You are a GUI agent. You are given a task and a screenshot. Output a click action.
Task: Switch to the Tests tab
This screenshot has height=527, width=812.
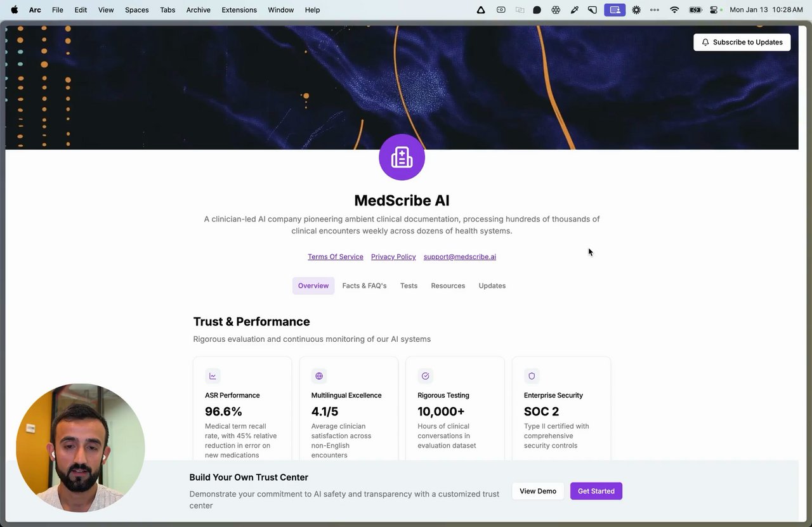click(409, 286)
